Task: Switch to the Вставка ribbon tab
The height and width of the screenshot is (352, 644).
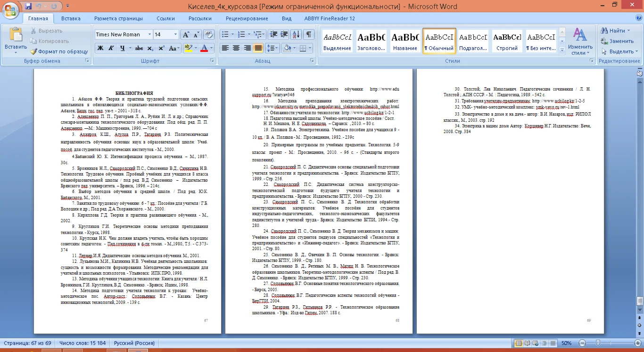Action: 71,18
